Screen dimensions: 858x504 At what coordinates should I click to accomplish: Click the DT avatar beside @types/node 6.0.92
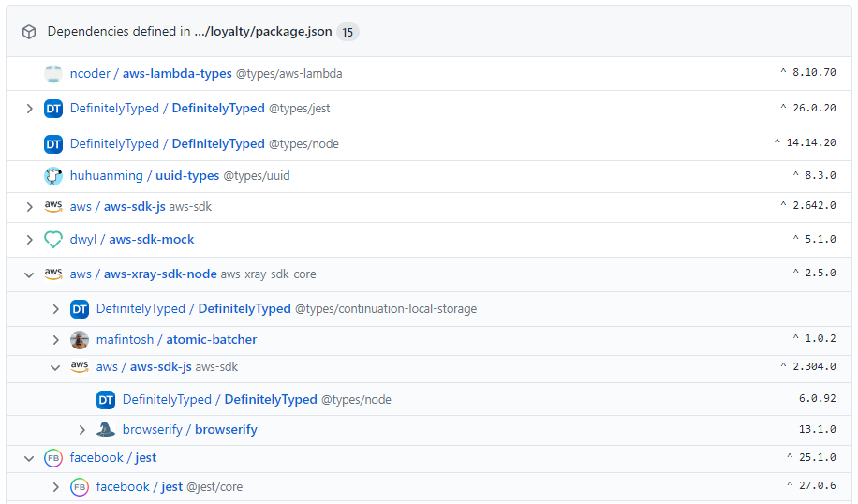point(106,400)
